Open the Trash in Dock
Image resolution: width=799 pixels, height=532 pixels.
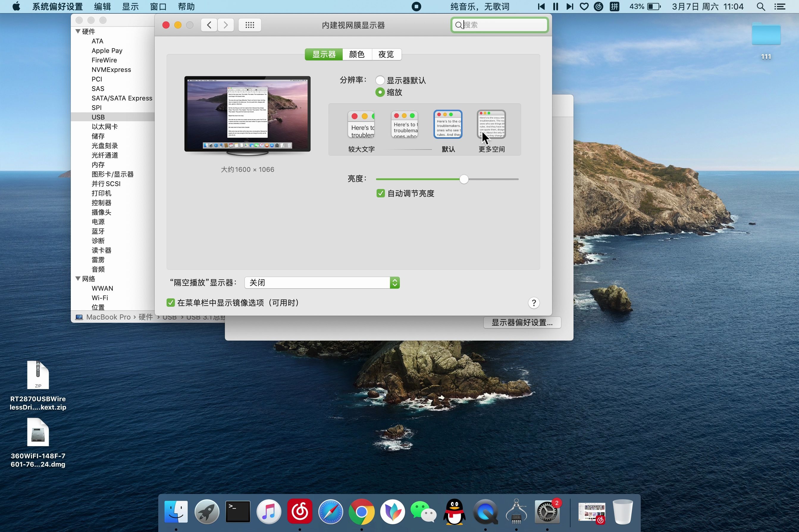coord(623,512)
